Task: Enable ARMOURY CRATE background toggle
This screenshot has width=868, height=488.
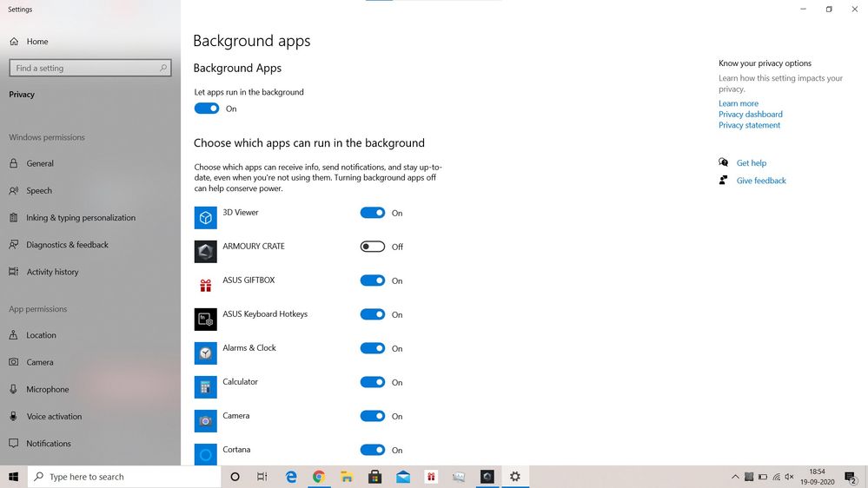Action: [x=373, y=247]
